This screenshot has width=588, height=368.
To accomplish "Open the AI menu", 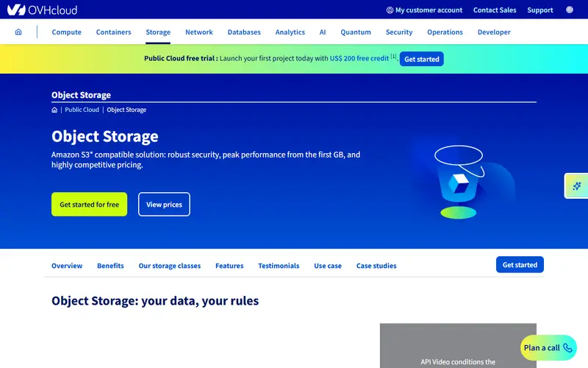I will point(323,32).
